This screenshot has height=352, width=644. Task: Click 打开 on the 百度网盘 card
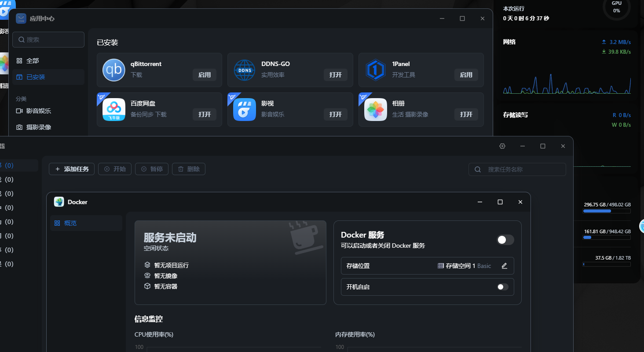[x=205, y=114]
